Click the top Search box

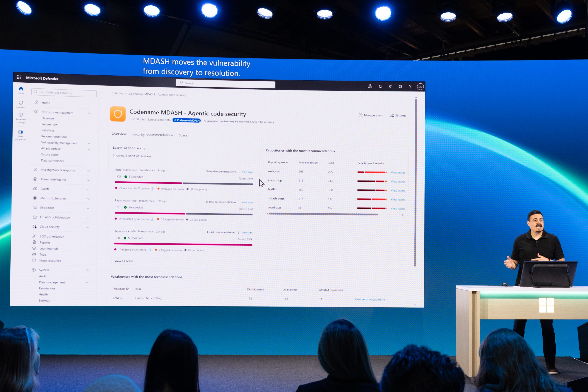tap(226, 84)
